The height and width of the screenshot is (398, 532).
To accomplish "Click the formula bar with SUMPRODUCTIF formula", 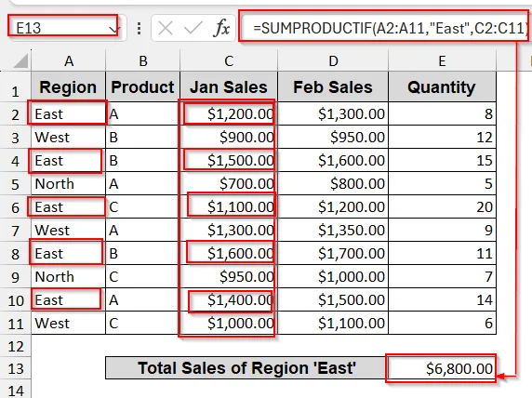I will [x=383, y=28].
